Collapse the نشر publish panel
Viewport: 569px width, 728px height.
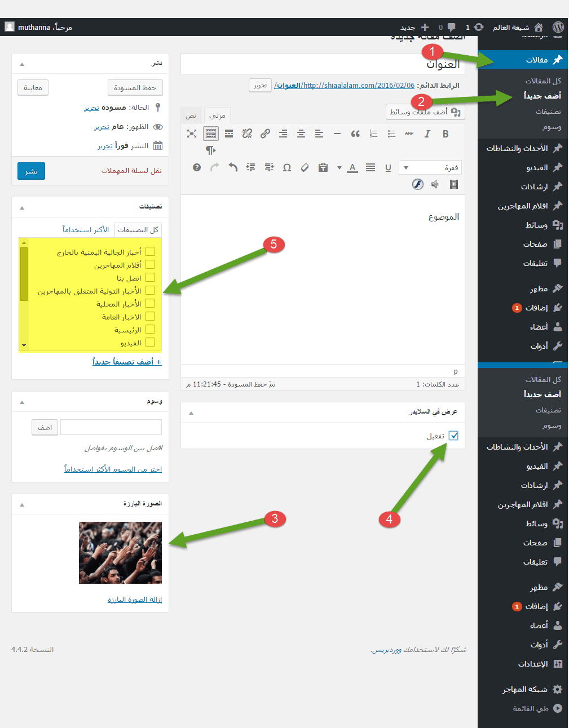coord(22,64)
